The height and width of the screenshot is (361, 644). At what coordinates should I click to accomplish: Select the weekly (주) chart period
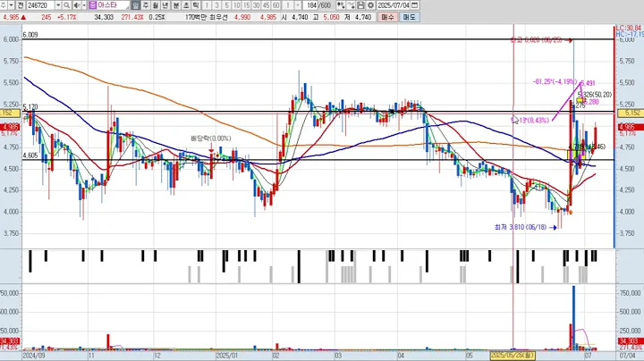tap(146, 5)
